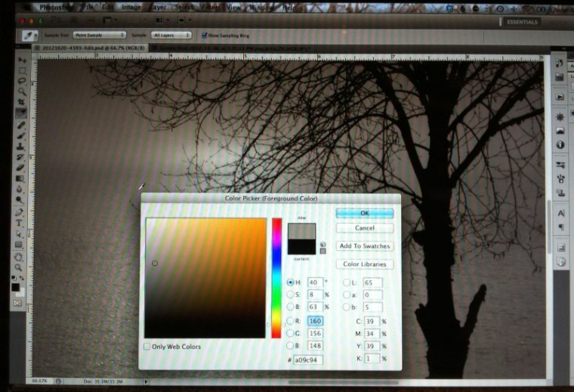This screenshot has height=392, width=574.
Task: Select the blue channel B radio button
Action: point(290,345)
